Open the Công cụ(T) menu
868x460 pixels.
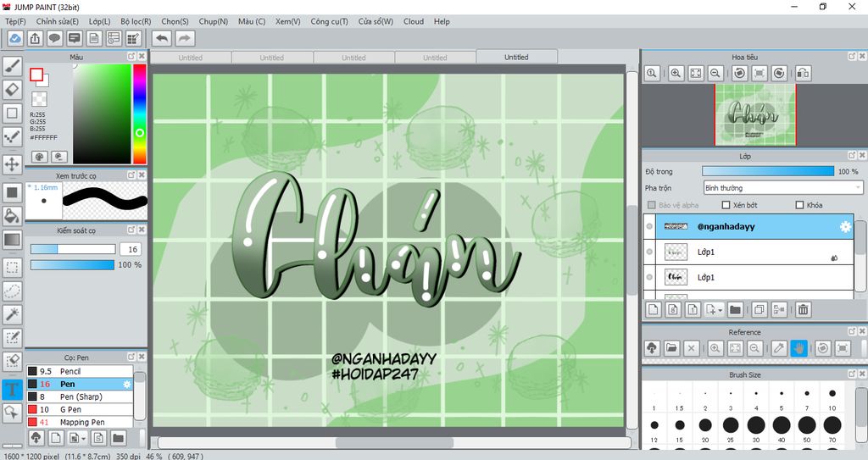[330, 21]
